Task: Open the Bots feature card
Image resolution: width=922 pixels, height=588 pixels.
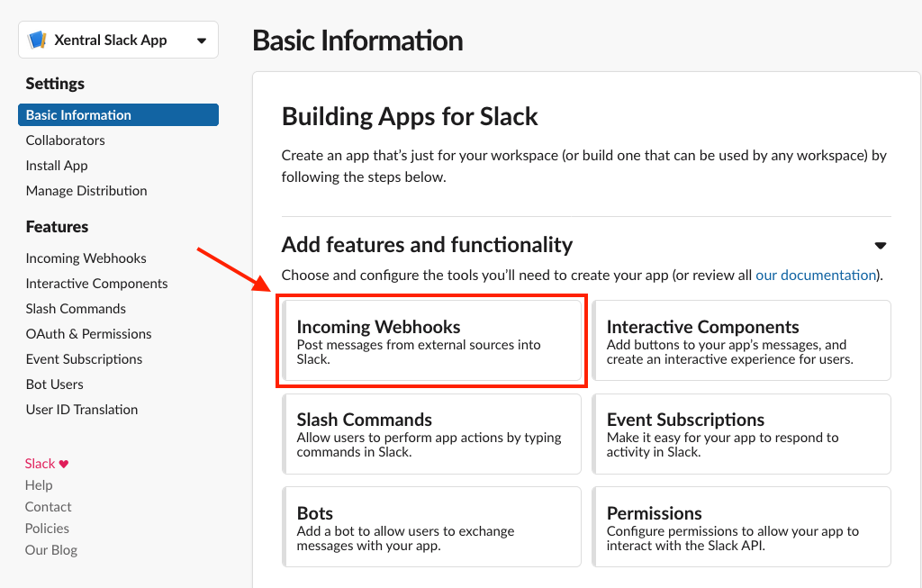Action: point(432,527)
